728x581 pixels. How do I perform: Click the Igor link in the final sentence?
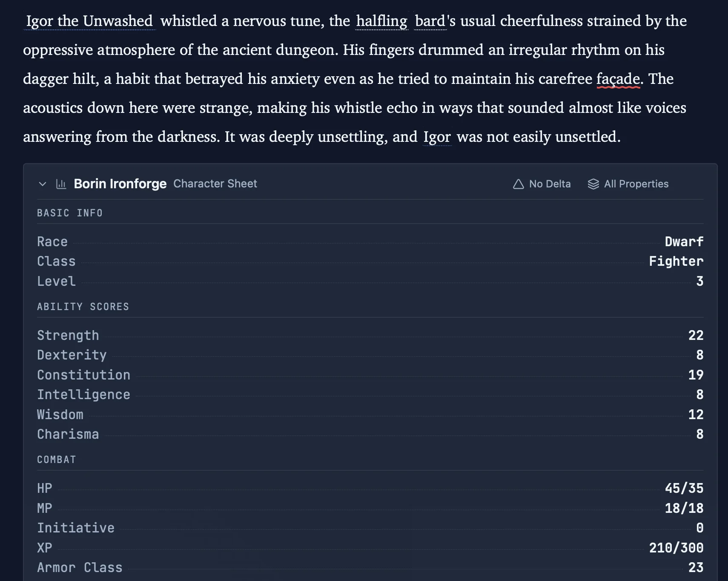click(437, 137)
